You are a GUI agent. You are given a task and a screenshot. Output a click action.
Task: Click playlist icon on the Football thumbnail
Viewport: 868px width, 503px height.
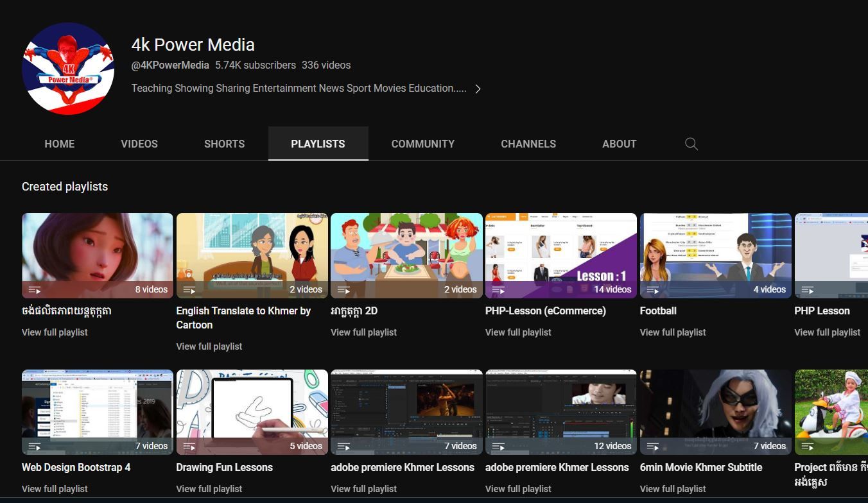(653, 290)
